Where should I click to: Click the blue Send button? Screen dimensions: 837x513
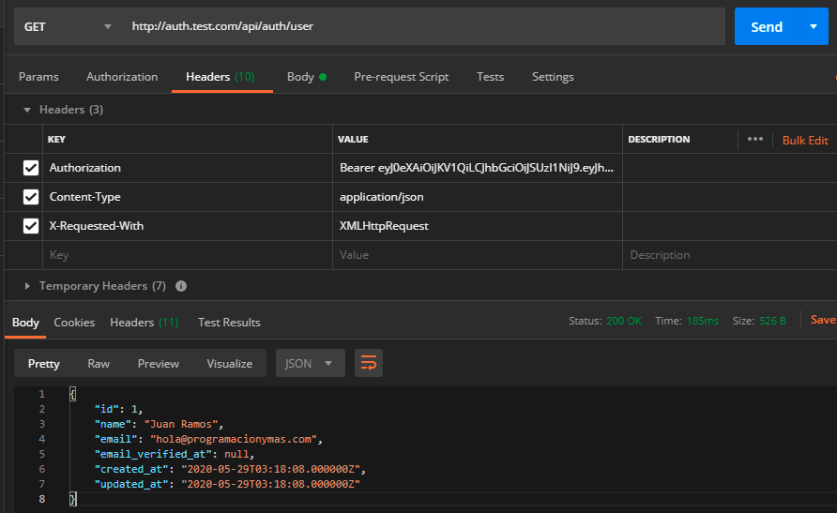[x=767, y=27]
